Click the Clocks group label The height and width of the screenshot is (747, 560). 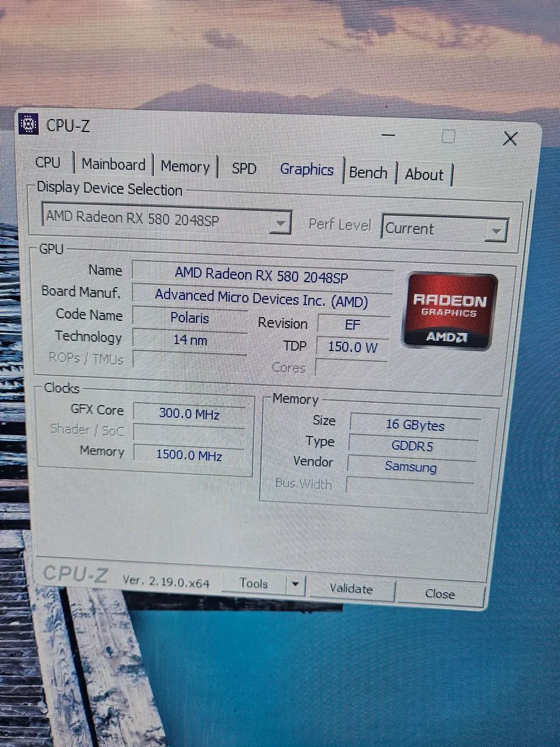pos(61,388)
